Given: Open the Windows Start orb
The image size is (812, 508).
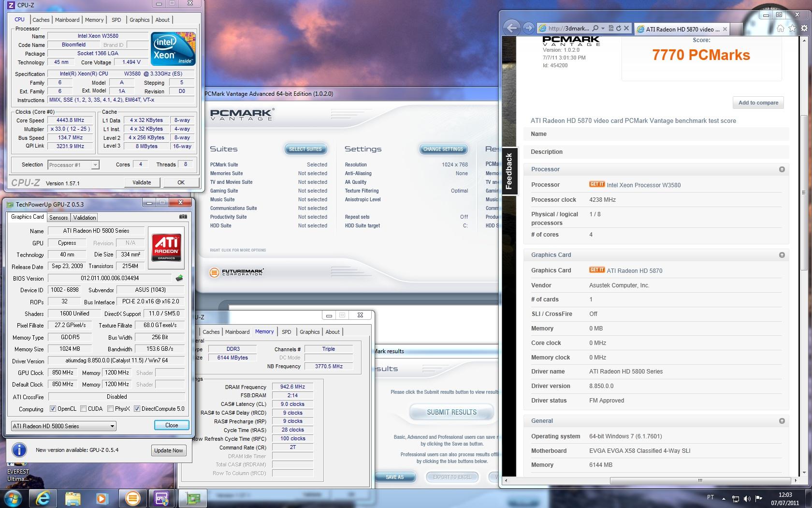Looking at the screenshot, I should tap(13, 498).
